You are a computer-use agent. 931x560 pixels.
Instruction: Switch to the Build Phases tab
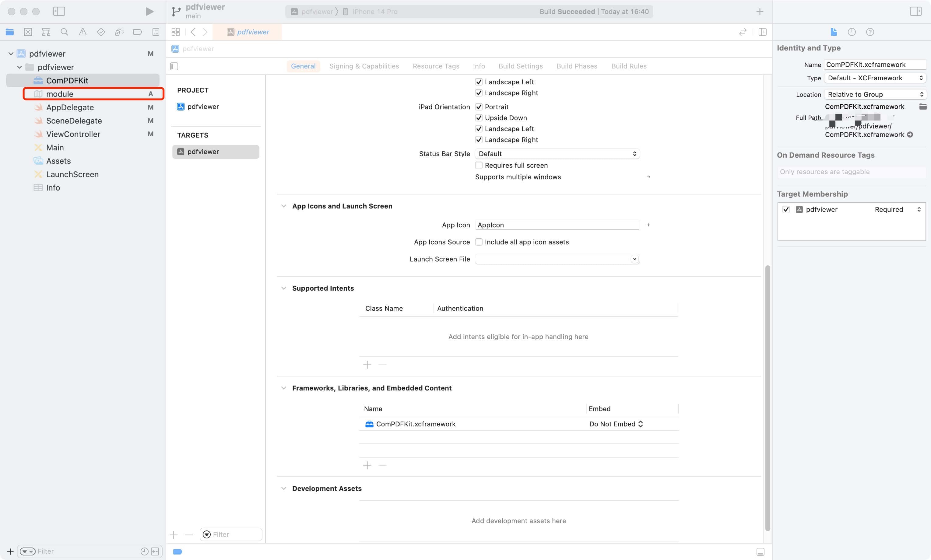[577, 66]
